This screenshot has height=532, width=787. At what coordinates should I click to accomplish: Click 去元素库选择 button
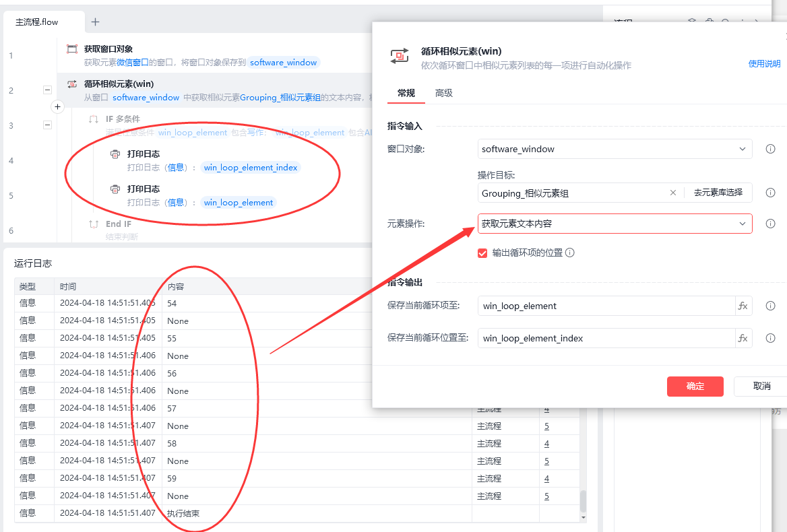(718, 193)
